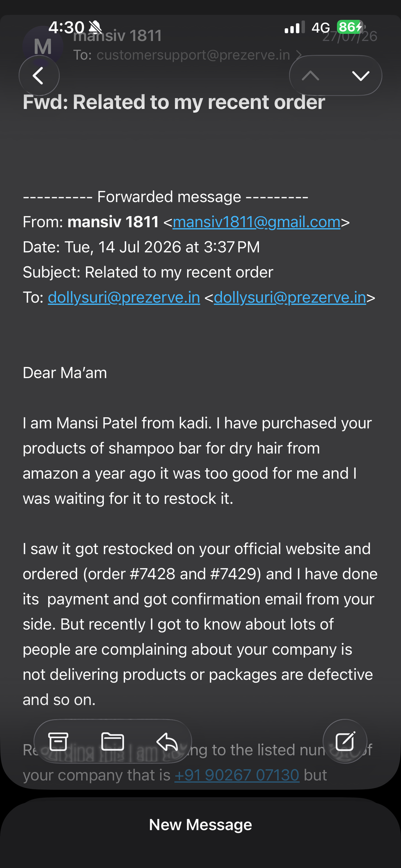This screenshot has height=868, width=401.
Task: Archive this email with the box icon
Action: tap(58, 741)
